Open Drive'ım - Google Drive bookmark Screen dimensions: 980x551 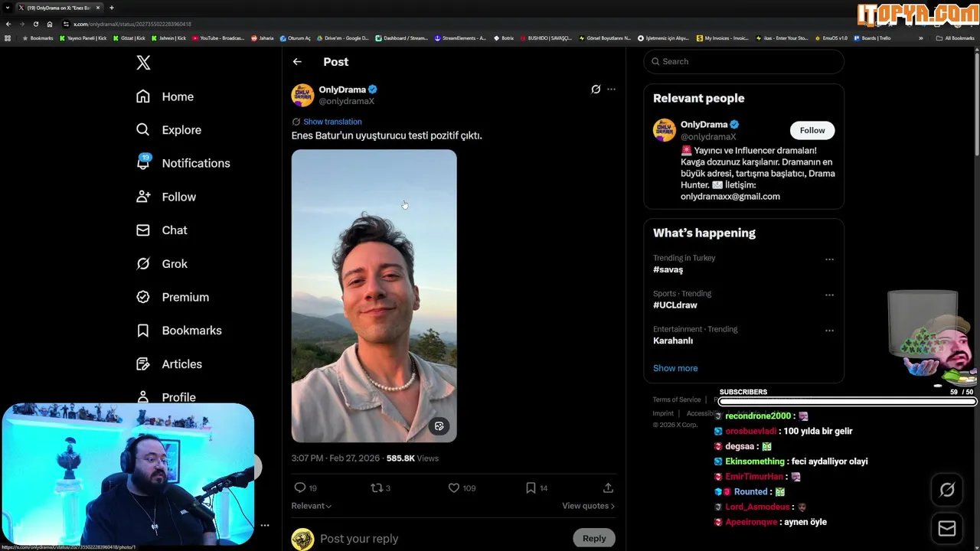(x=342, y=38)
